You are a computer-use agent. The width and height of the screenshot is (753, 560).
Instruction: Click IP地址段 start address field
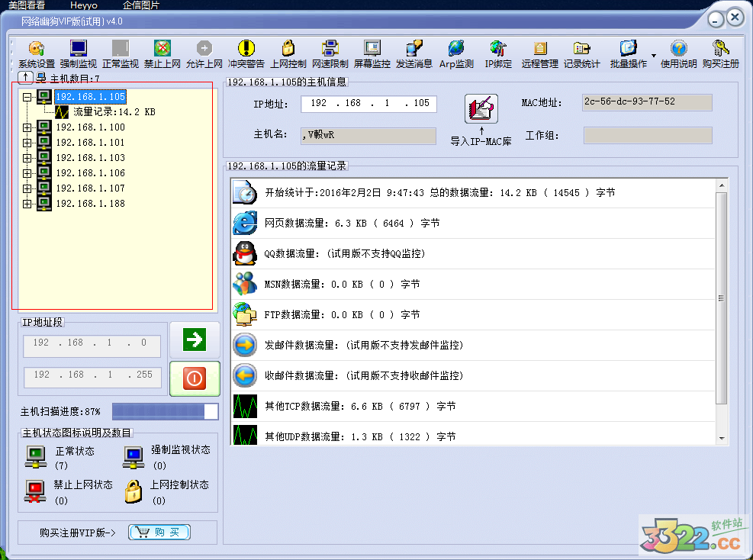(x=92, y=346)
